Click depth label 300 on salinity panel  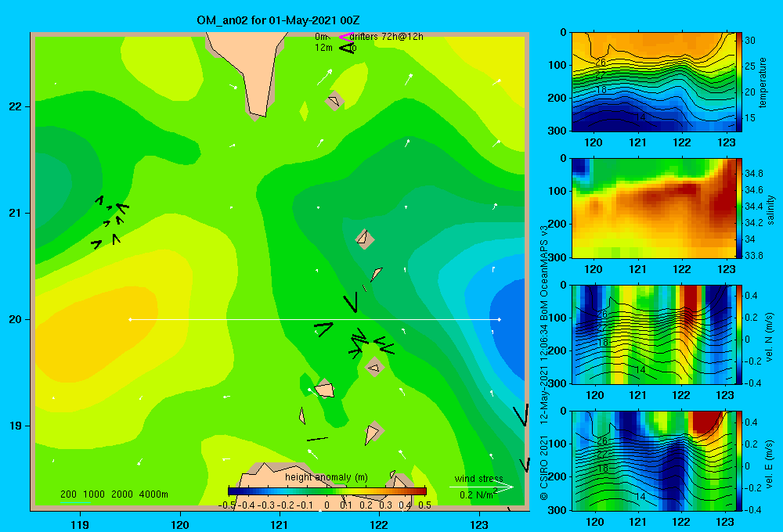pos(557,257)
